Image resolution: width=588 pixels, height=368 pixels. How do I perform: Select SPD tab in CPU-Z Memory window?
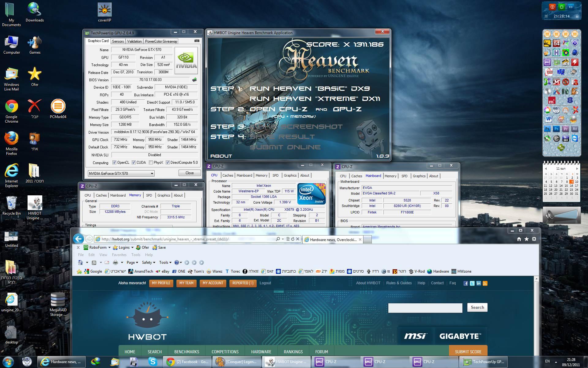click(x=149, y=195)
